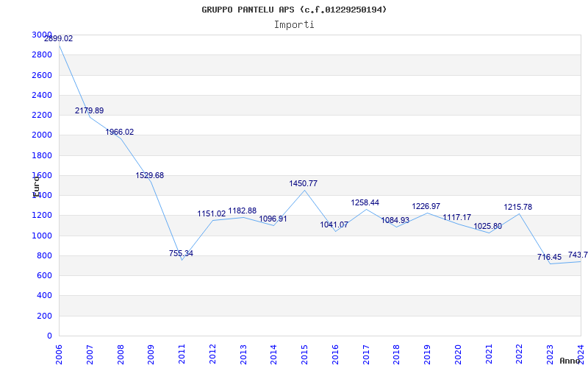Click x-axis year label 2016
Screen dimensions: 588x368
pos(335,355)
